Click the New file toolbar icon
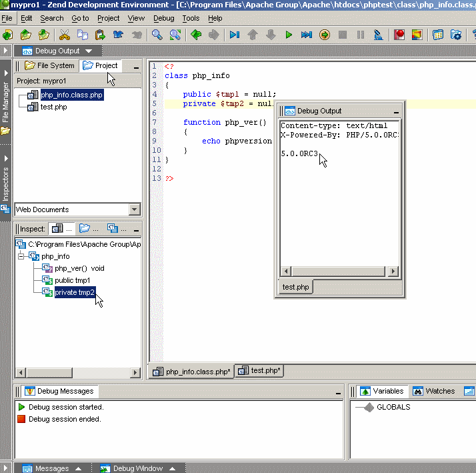 8,35
